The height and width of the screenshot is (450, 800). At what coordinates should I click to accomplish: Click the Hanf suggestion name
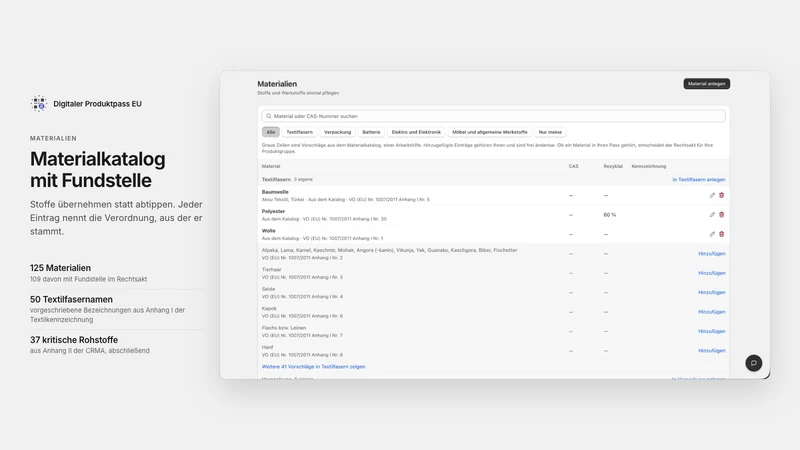pos(267,347)
